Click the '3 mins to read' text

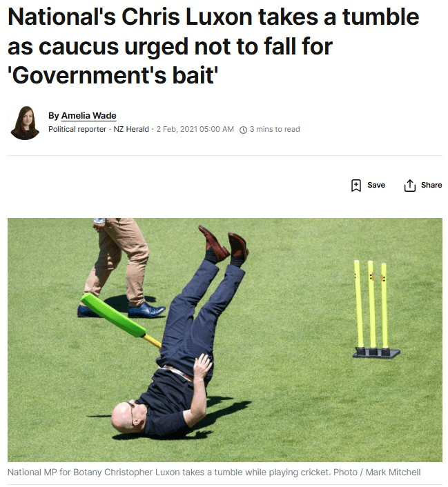tap(275, 129)
